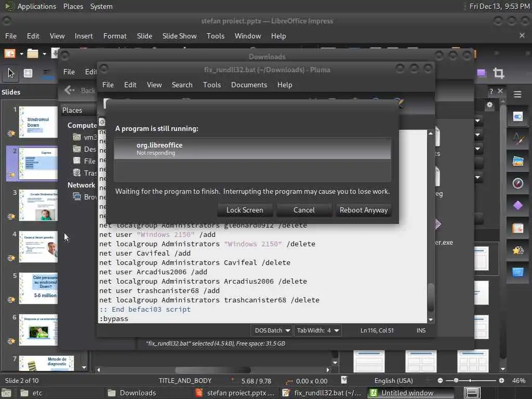Screen dimensions: 532x399
Task: Click the sidebar help question mark
Action: click(491, 91)
